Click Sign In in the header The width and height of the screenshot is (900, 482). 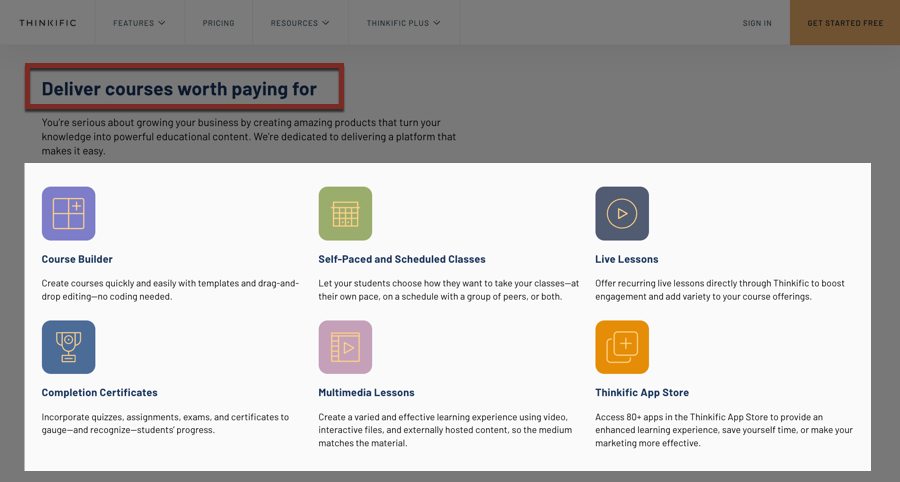(757, 23)
